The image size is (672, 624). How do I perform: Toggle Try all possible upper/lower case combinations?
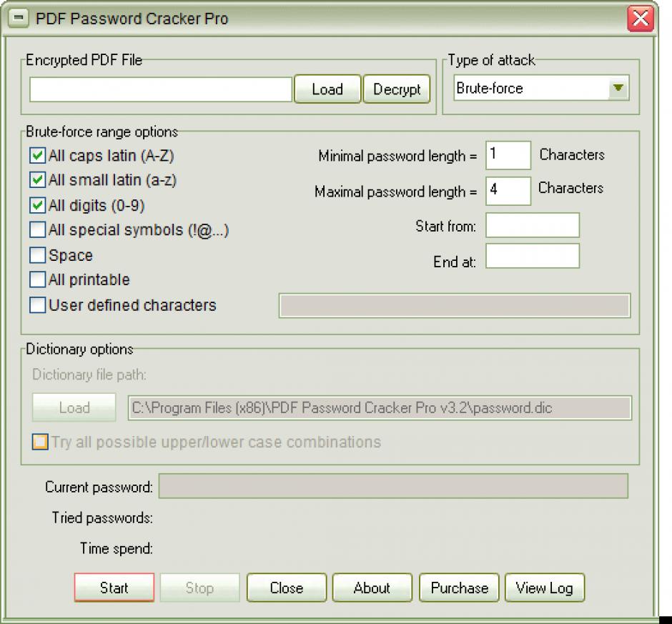coord(40,442)
